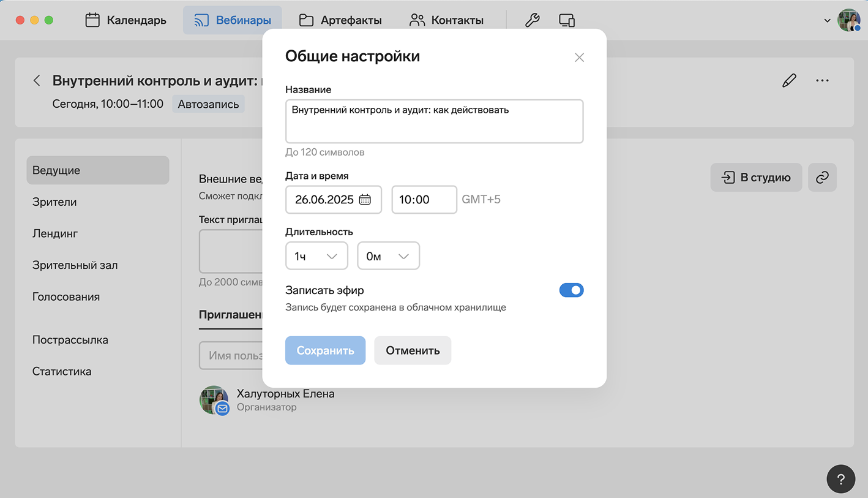
Task: Open the three-dot more options menu
Action: click(x=822, y=80)
